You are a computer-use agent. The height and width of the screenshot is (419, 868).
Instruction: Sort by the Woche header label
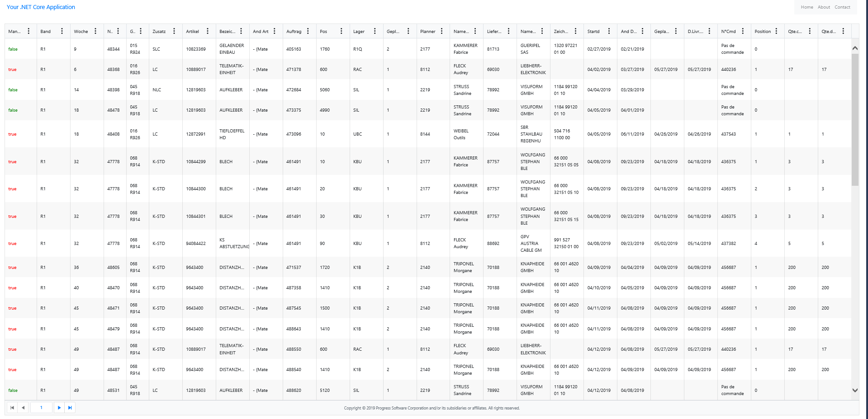pos(81,32)
